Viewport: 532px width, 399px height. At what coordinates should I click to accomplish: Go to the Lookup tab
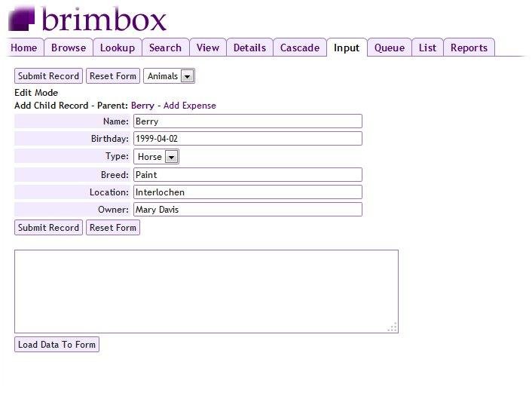(x=118, y=48)
